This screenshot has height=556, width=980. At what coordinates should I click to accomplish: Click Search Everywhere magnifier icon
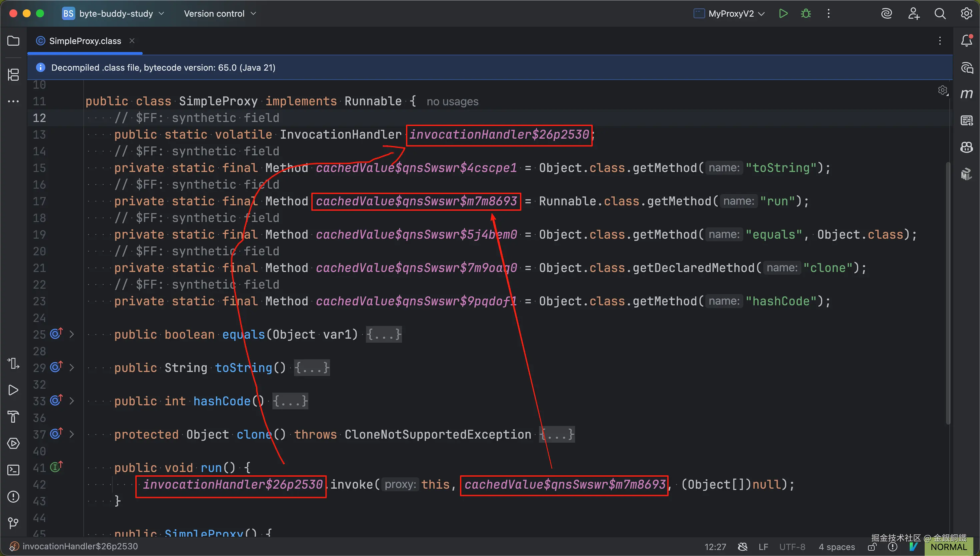[x=940, y=14]
